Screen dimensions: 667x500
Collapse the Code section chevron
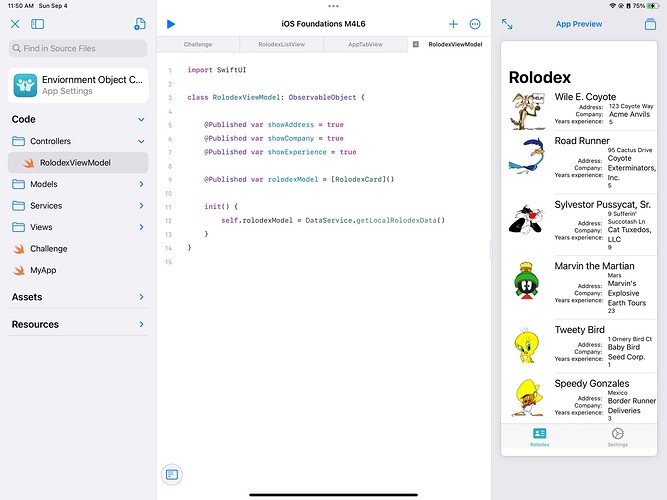(x=141, y=120)
